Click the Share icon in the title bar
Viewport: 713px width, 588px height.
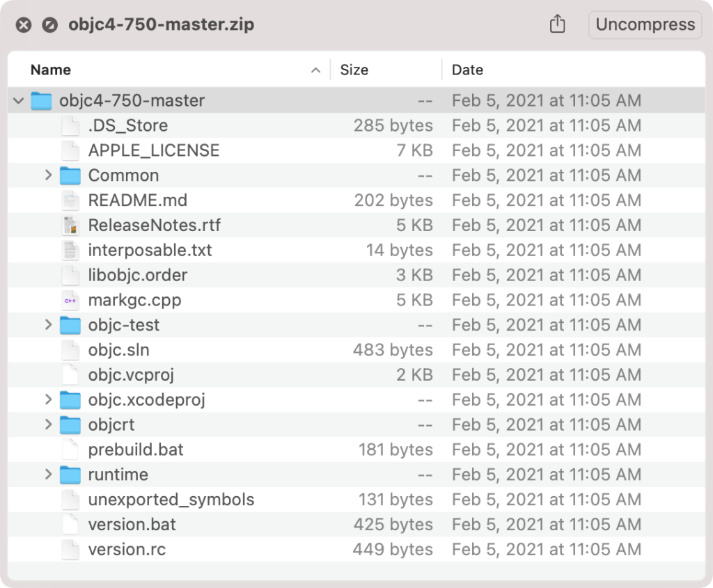click(x=557, y=24)
